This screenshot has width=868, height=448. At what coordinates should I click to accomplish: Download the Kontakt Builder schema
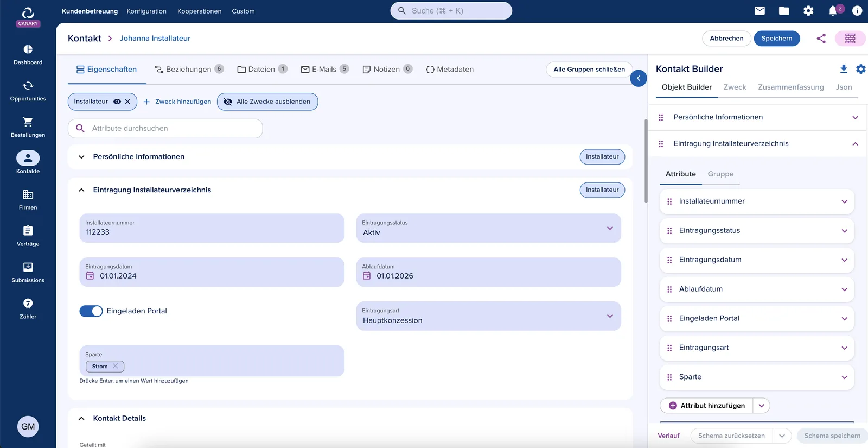pos(844,69)
